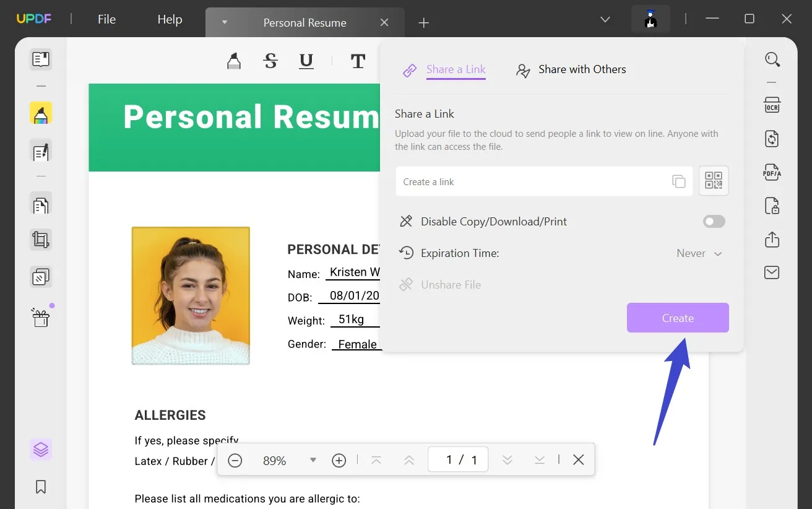Expand the zoom percentage dropdown
The width and height of the screenshot is (812, 509).
point(313,459)
